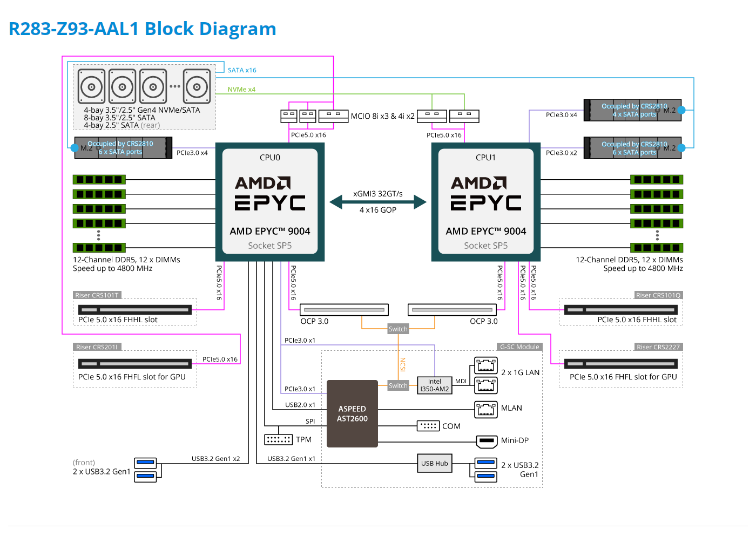Image resolution: width=756 pixels, height=543 pixels.
Task: Select the Intel I350-AM2 controller box
Action: click(x=435, y=385)
